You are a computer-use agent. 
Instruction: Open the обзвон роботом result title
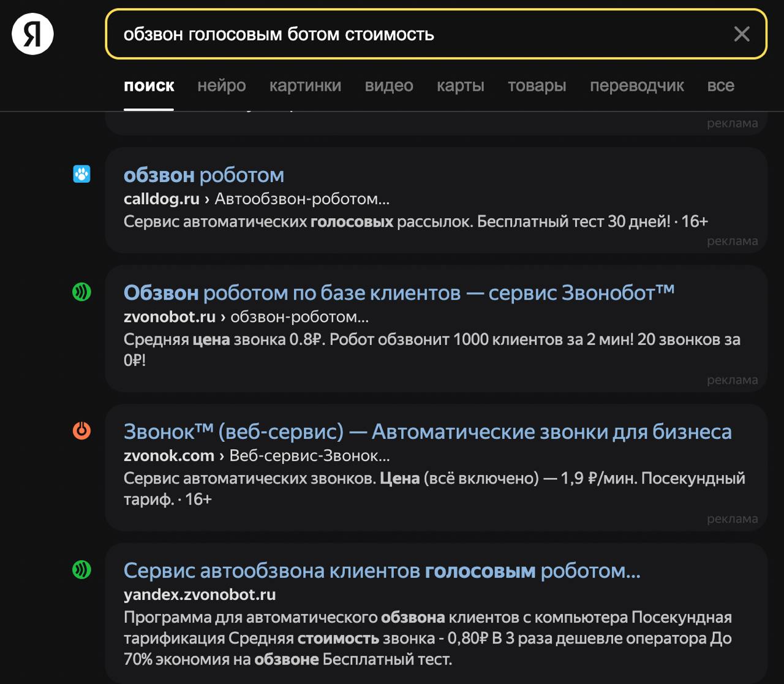pyautogui.click(x=204, y=175)
